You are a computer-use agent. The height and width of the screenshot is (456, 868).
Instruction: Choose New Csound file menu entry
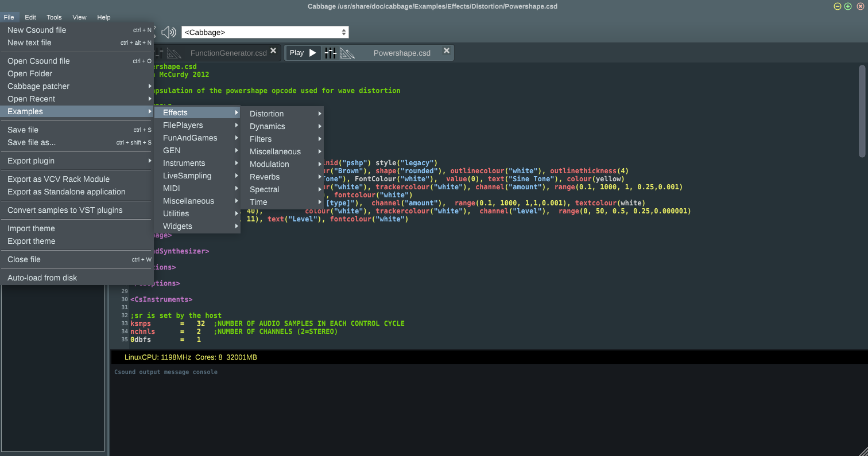pyautogui.click(x=37, y=30)
